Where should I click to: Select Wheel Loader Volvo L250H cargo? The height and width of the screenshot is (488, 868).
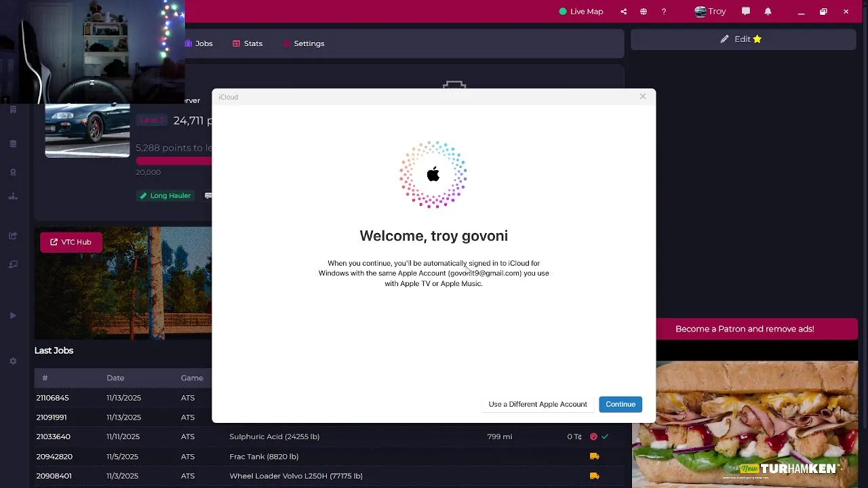point(296,476)
